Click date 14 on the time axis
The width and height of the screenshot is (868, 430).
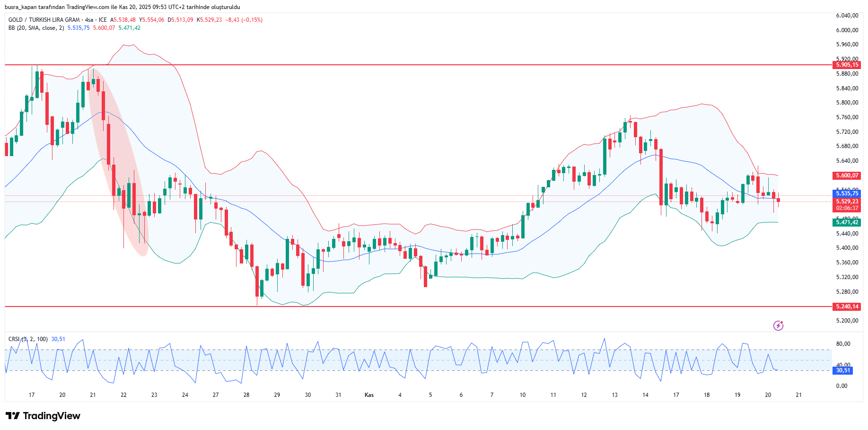(x=645, y=395)
